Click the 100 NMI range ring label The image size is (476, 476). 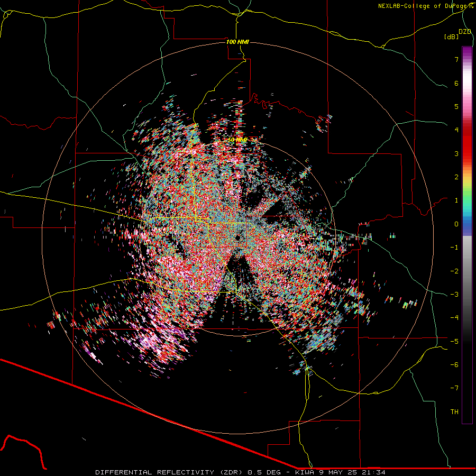point(237,42)
